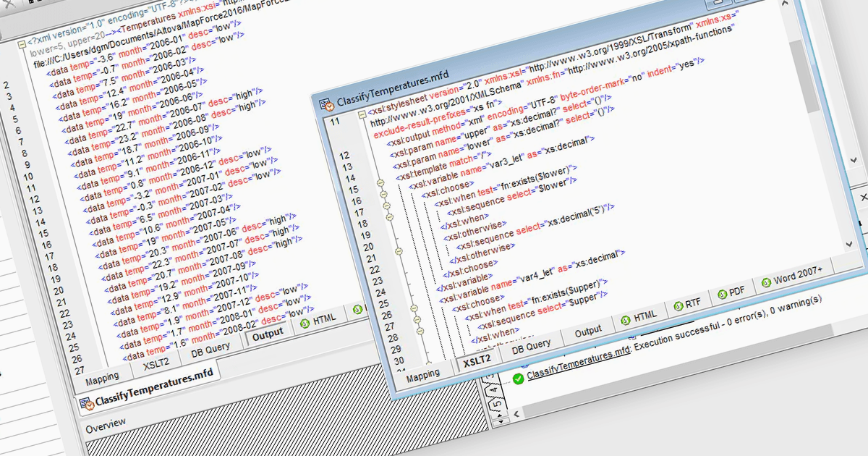This screenshot has height=456, width=868.
Task: Click the xsl:sequence select="$upper" line
Action: point(542,311)
